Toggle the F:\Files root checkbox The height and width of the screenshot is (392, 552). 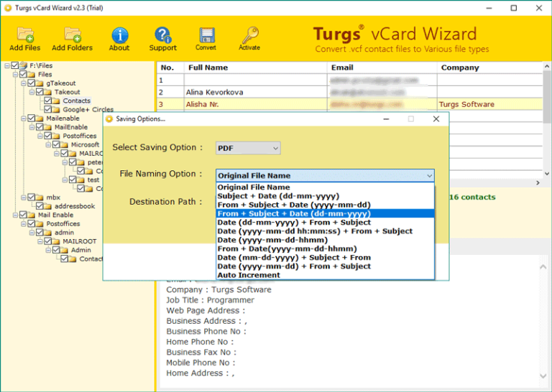click(15, 65)
